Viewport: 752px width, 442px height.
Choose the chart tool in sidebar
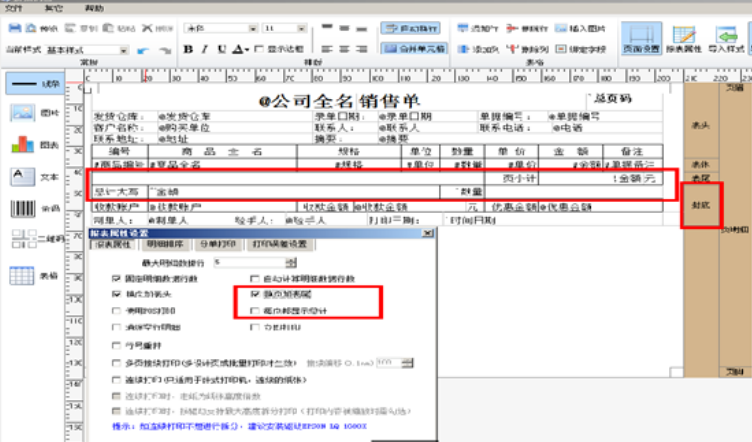point(24,147)
